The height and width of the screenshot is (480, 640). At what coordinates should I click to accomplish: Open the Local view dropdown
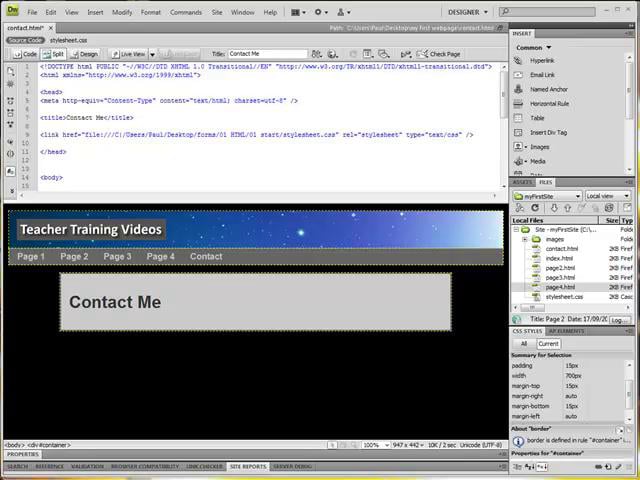(608, 196)
